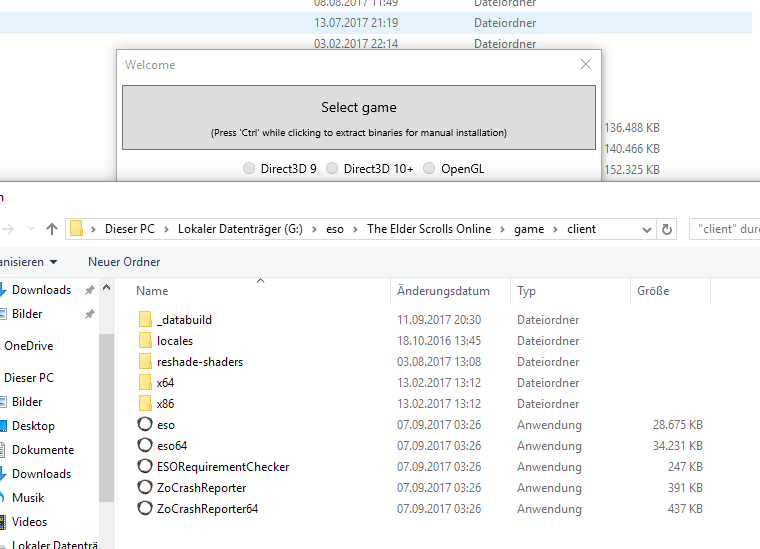Click the 11.09.2017 20:30 date cell
760x549 pixels.
tap(439, 320)
